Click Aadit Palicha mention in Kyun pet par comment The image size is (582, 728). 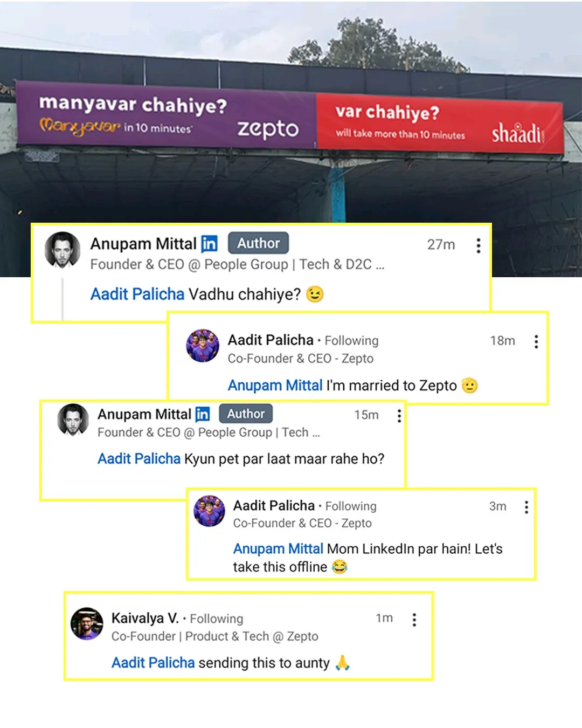[x=139, y=458]
